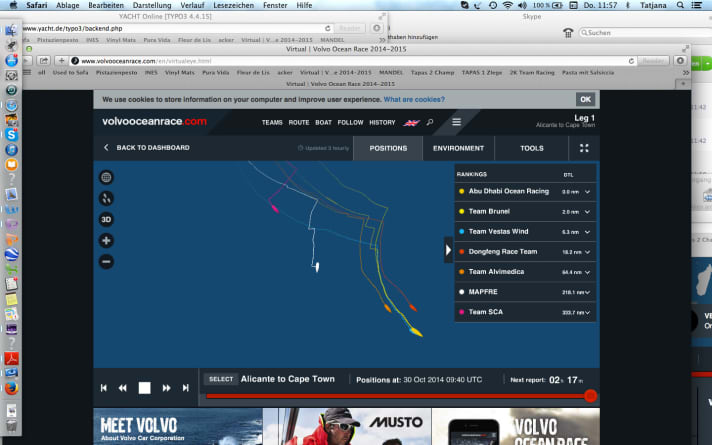The width and height of the screenshot is (712, 445).
Task: Click the red playback timeline bar
Action: pos(395,396)
